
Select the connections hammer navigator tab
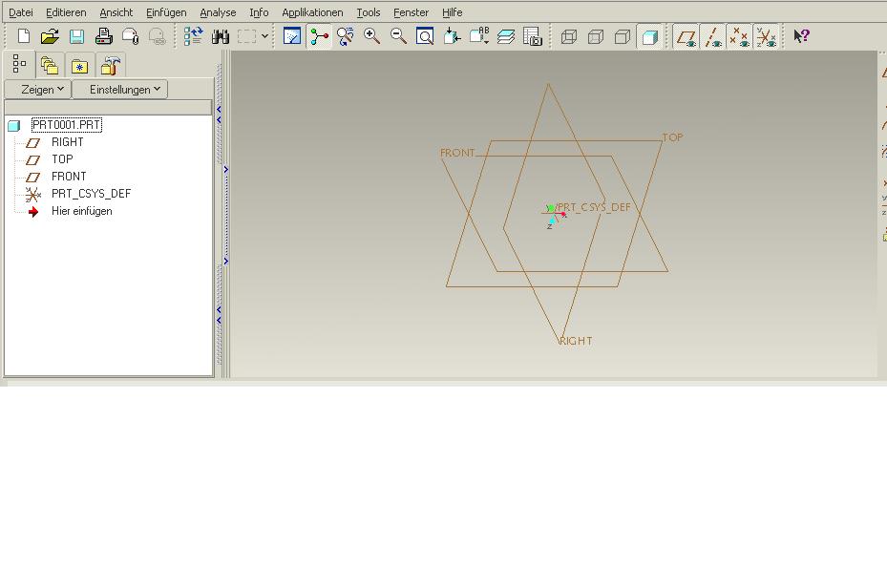point(111,66)
